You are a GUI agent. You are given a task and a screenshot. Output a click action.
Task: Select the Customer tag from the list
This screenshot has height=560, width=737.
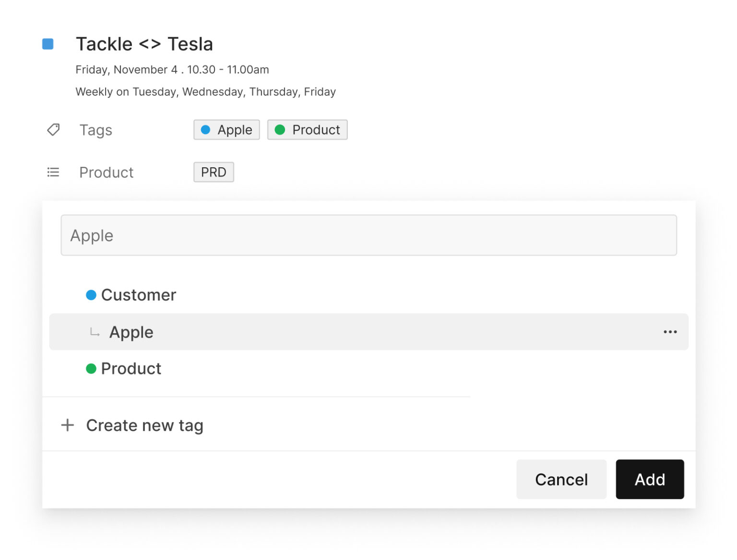coord(138,294)
